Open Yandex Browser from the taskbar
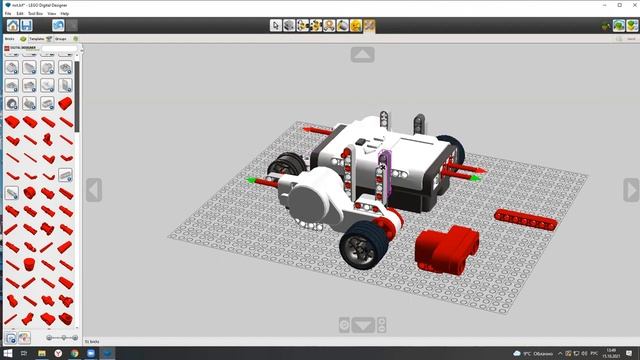This screenshot has height=360, width=640. 58,353
